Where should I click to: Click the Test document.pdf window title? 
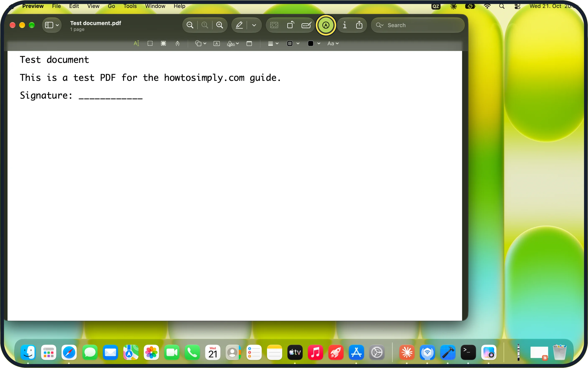96,23
